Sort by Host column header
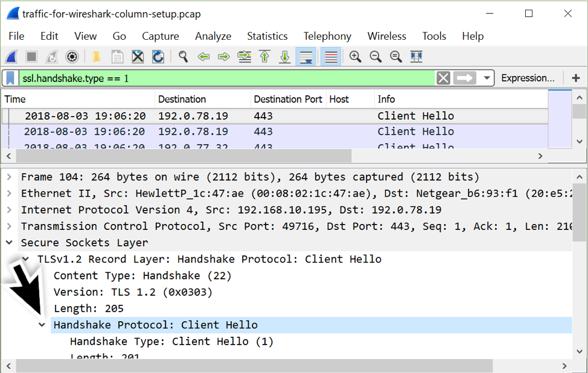588x373 pixels. [x=350, y=99]
